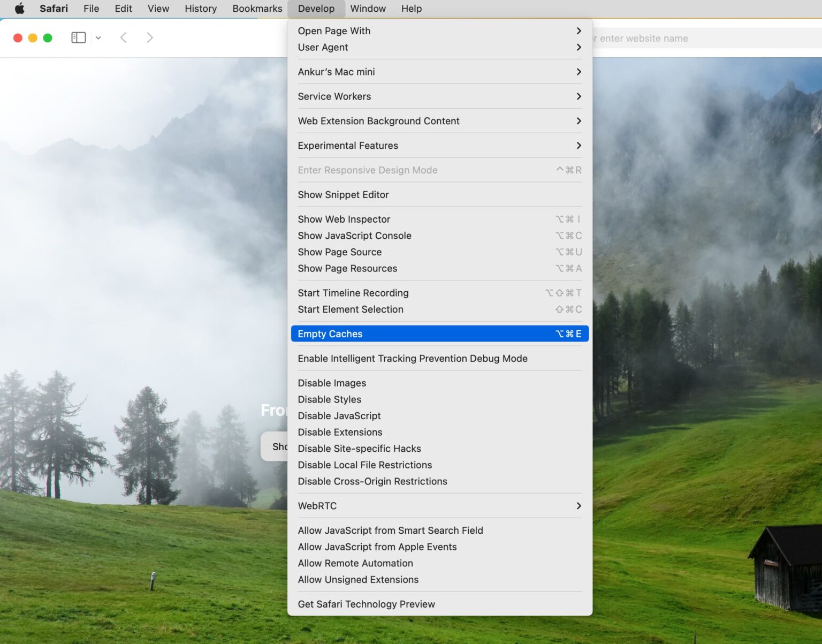
Task: Toggle Disable JavaScript
Action: [440, 416]
